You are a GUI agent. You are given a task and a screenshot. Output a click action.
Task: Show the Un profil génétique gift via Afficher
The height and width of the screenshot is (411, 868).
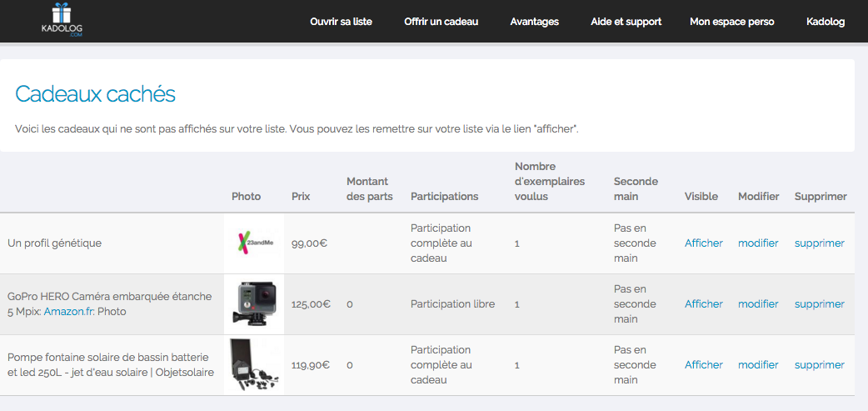[x=704, y=243]
